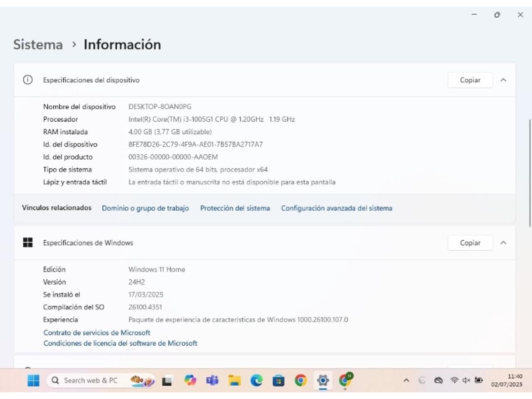532x399 pixels.
Task: Select the Sistema operativo de 64 bits text
Action: pyautogui.click(x=198, y=170)
